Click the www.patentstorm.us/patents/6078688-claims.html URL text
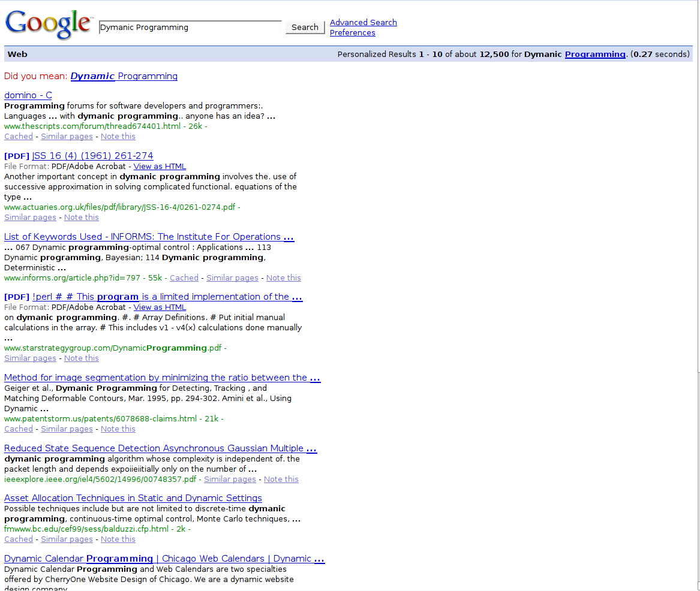The image size is (700, 591). [x=100, y=419]
